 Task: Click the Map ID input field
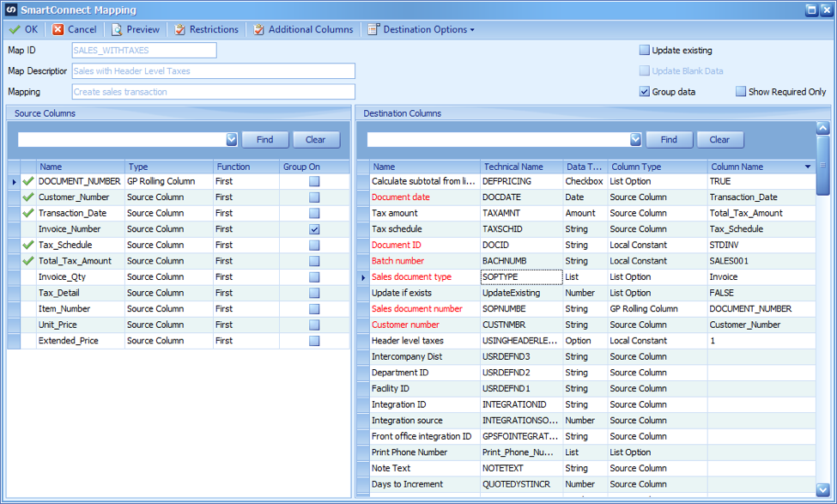click(x=144, y=50)
